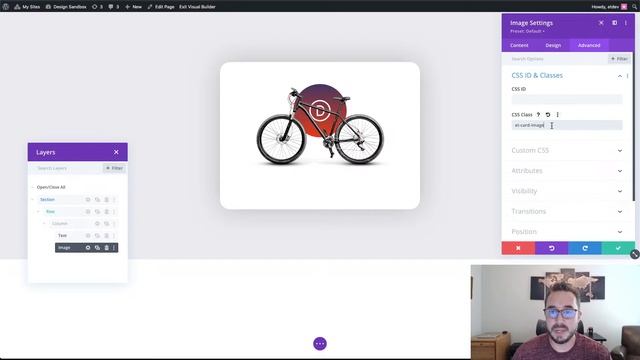Select the Section layer
The image size is (640, 360).
[x=47, y=200]
